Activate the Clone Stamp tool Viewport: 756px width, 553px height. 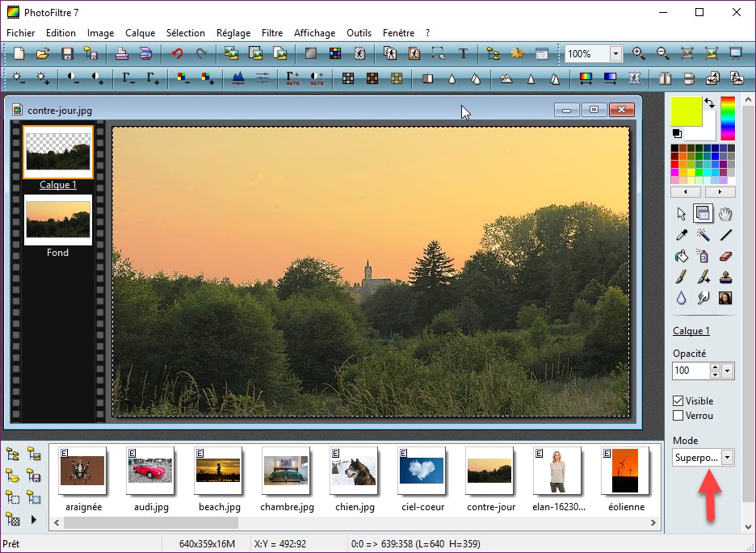coord(725,277)
